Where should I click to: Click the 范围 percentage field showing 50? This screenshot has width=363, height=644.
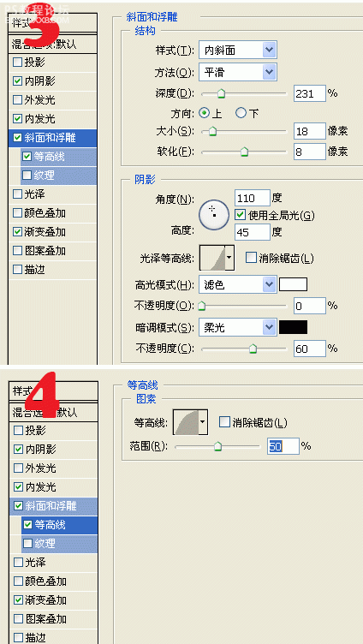coord(283,445)
